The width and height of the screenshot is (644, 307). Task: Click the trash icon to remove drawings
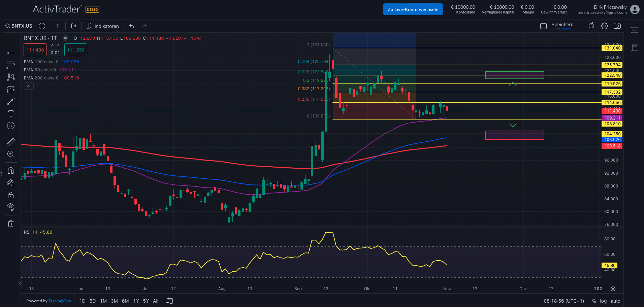[11, 224]
